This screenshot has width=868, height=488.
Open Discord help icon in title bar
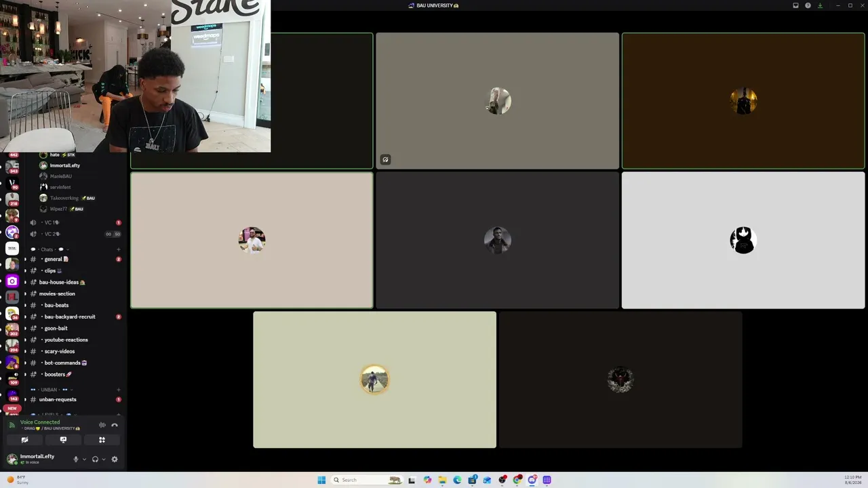pos(808,5)
